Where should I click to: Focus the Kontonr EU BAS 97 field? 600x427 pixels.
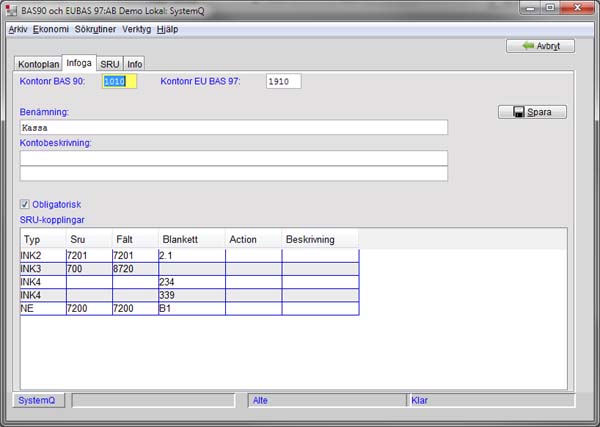[x=284, y=81]
